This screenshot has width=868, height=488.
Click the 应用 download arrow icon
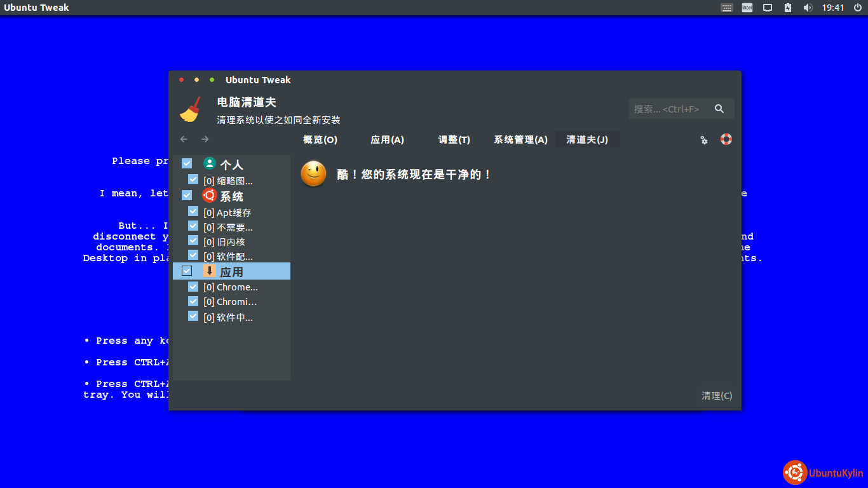(x=210, y=271)
